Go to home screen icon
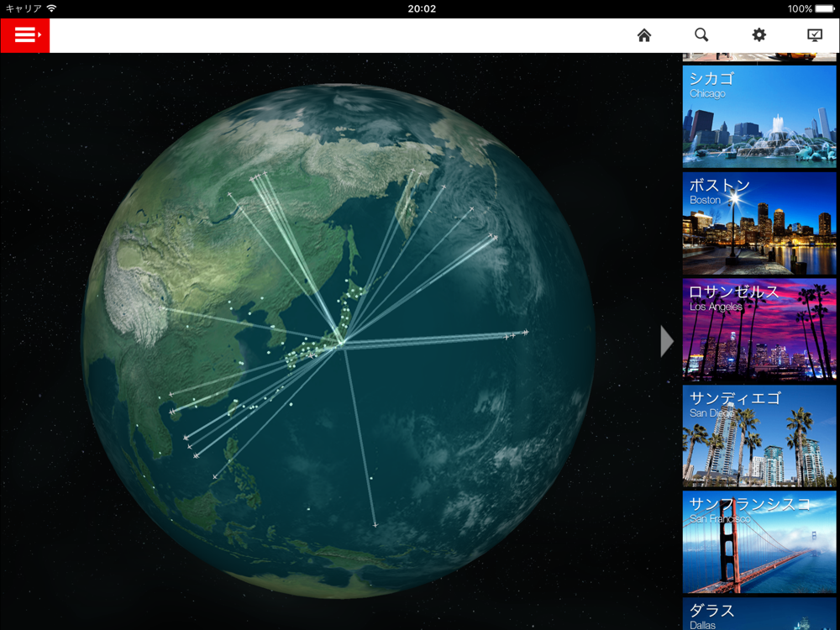Viewport: 840px width, 630px height. click(644, 35)
